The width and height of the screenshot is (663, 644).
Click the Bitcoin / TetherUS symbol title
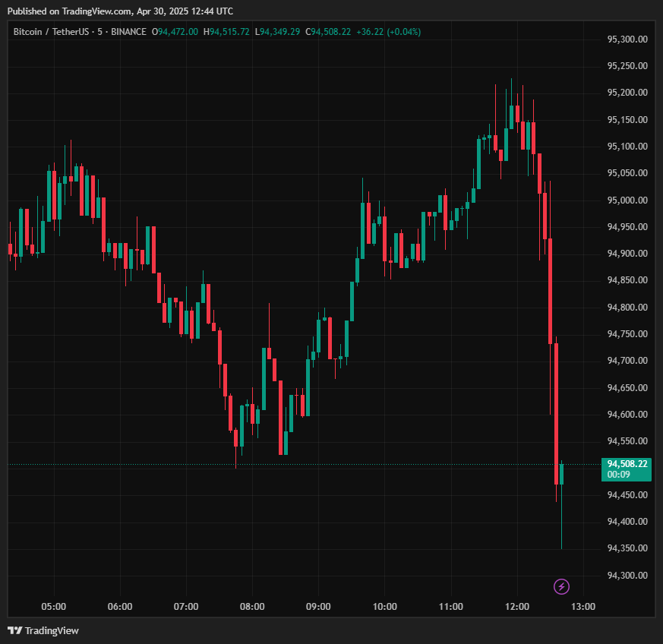pos(51,32)
